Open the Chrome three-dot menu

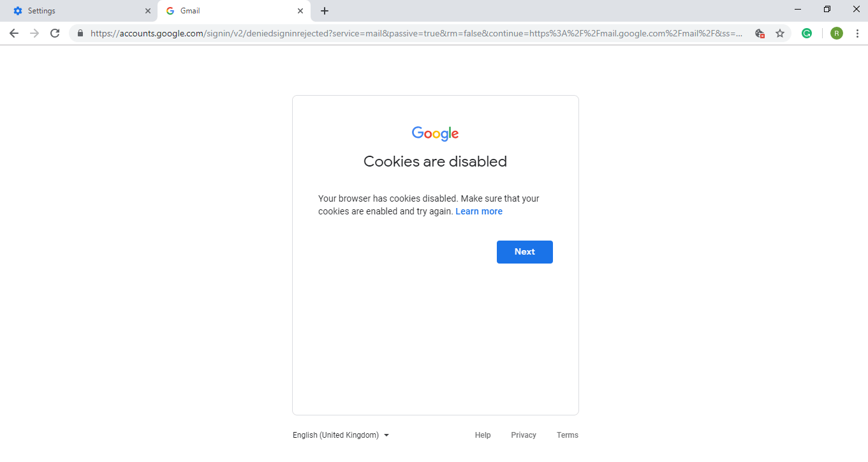[x=857, y=33]
